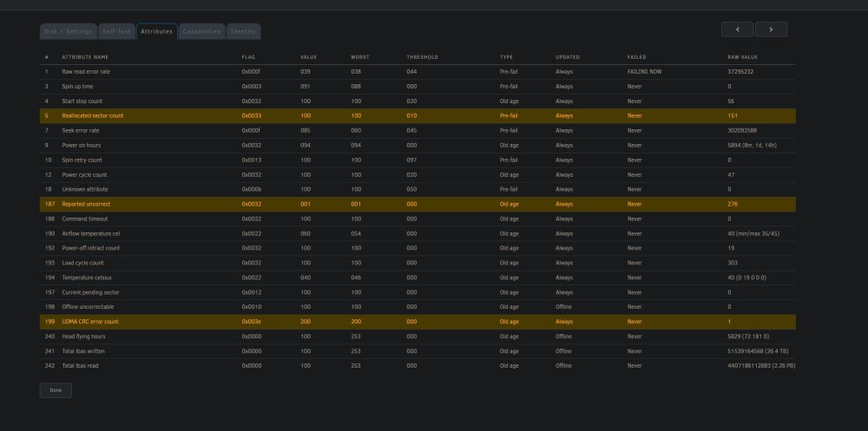Switch to the Self-Test tab
This screenshot has width=868, height=431.
[117, 31]
